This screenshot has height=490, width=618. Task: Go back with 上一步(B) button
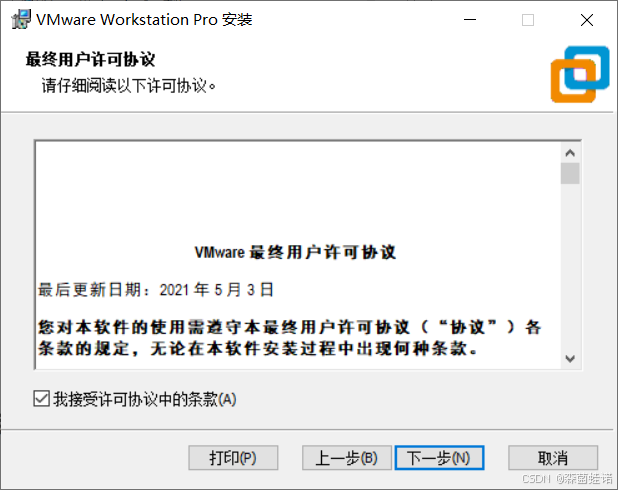[346, 458]
